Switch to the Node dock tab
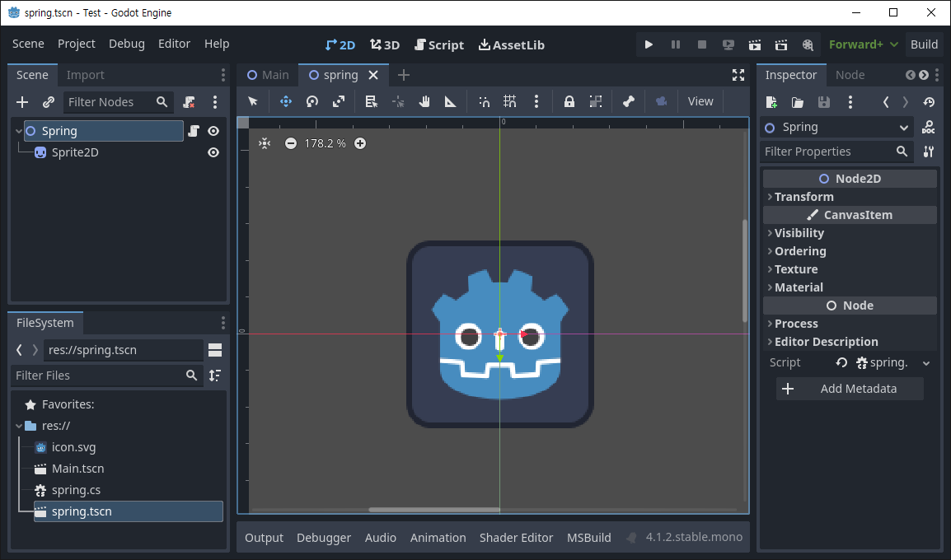The image size is (951, 560). coord(850,75)
